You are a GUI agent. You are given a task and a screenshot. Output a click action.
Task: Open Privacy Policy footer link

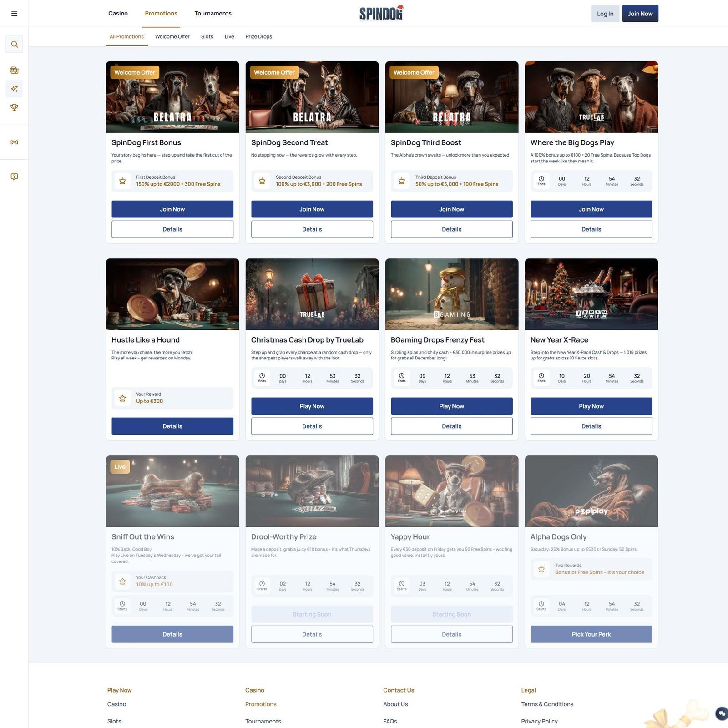pos(539,721)
